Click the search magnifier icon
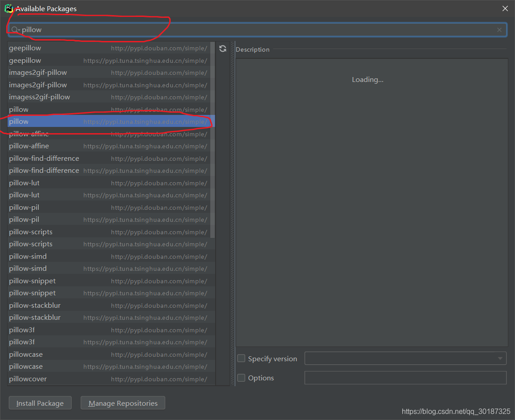 15,30
